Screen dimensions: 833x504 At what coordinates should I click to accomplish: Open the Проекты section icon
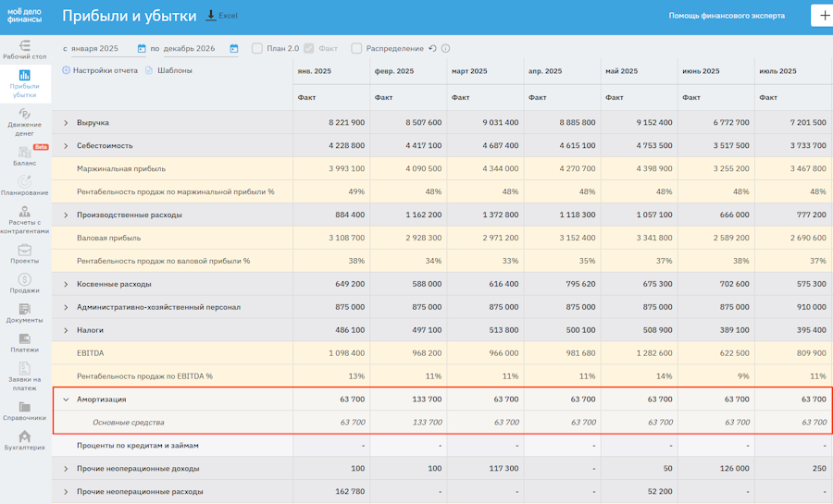click(x=25, y=253)
